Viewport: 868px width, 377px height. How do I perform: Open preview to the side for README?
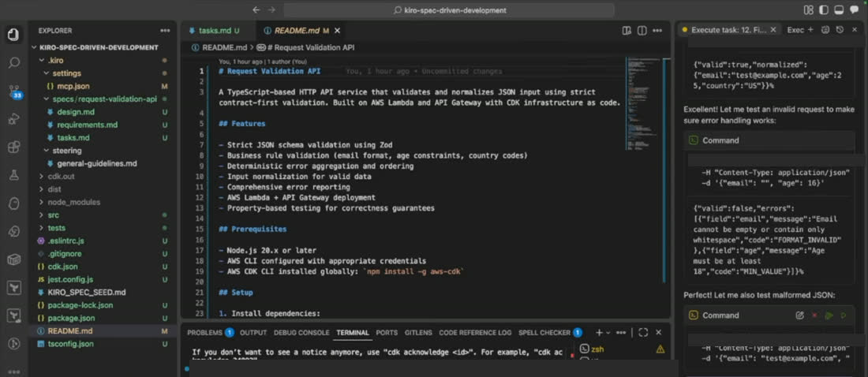[x=626, y=31]
